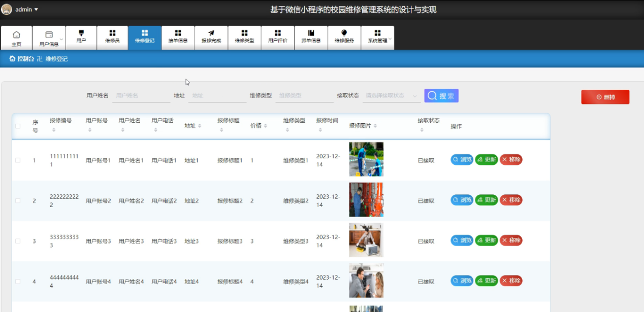
Task: Open row 1 repair photo thumbnail
Action: [x=366, y=159]
